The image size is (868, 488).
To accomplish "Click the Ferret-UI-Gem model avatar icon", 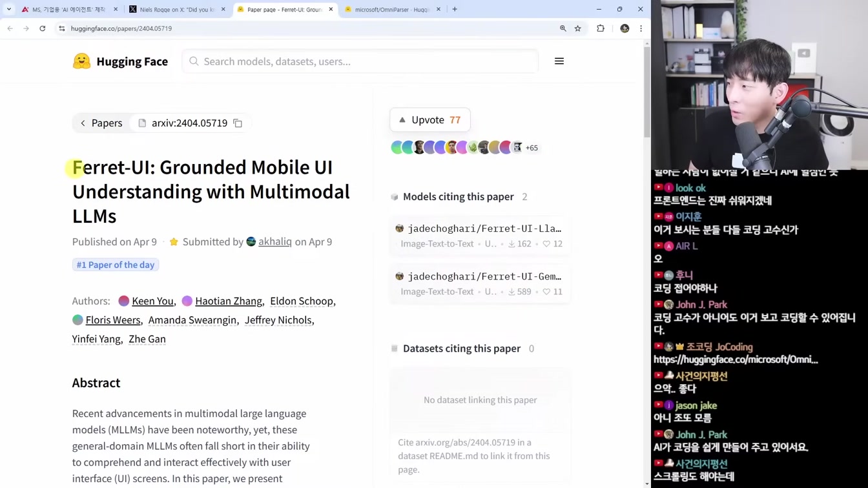I will [400, 276].
